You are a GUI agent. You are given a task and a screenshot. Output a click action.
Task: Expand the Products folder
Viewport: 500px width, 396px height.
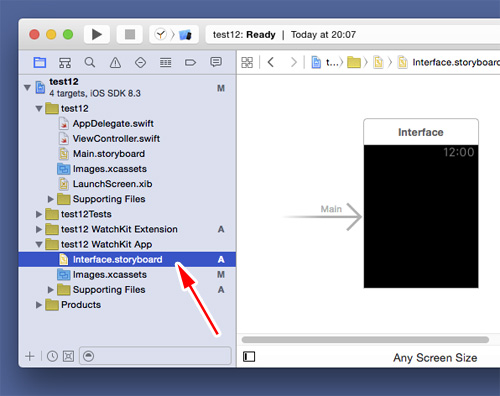tap(39, 305)
